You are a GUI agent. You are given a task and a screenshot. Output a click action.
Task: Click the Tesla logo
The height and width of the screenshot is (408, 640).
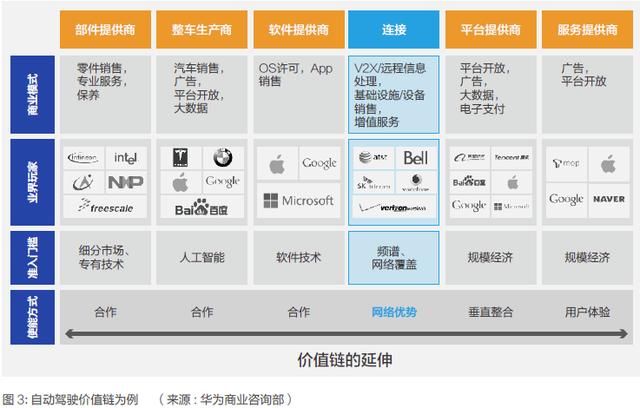point(180,157)
